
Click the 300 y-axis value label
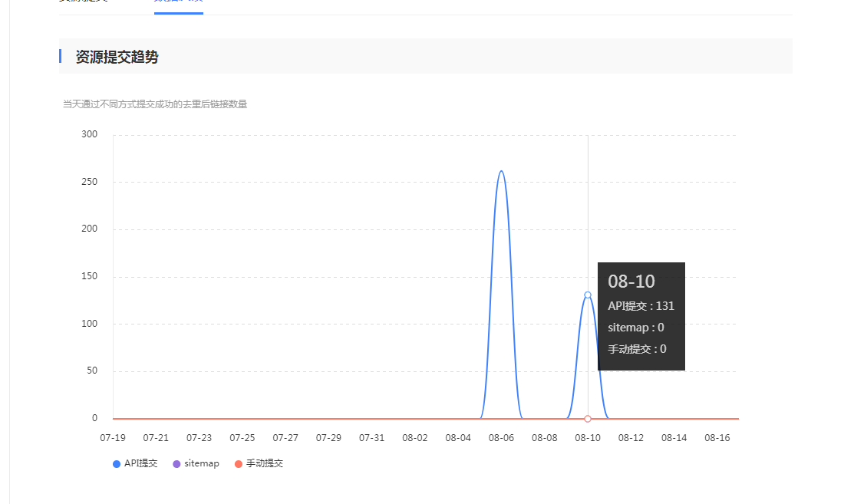[x=90, y=134]
